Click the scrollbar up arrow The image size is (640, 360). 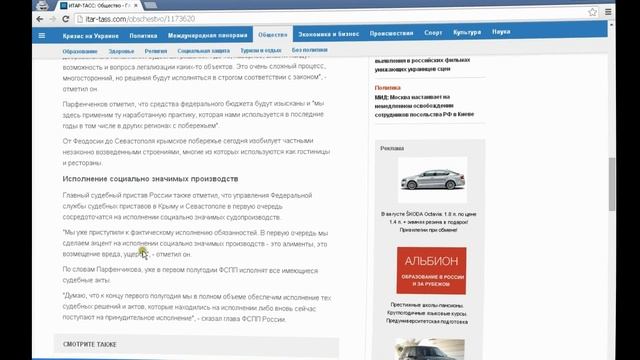611,25
